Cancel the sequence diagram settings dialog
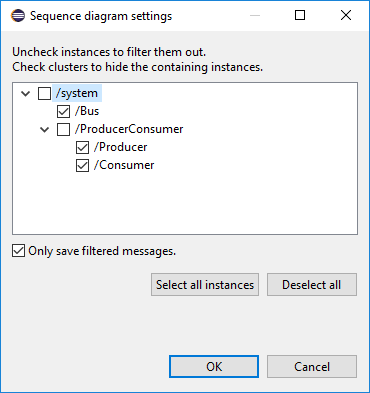370x393 pixels. 312,367
